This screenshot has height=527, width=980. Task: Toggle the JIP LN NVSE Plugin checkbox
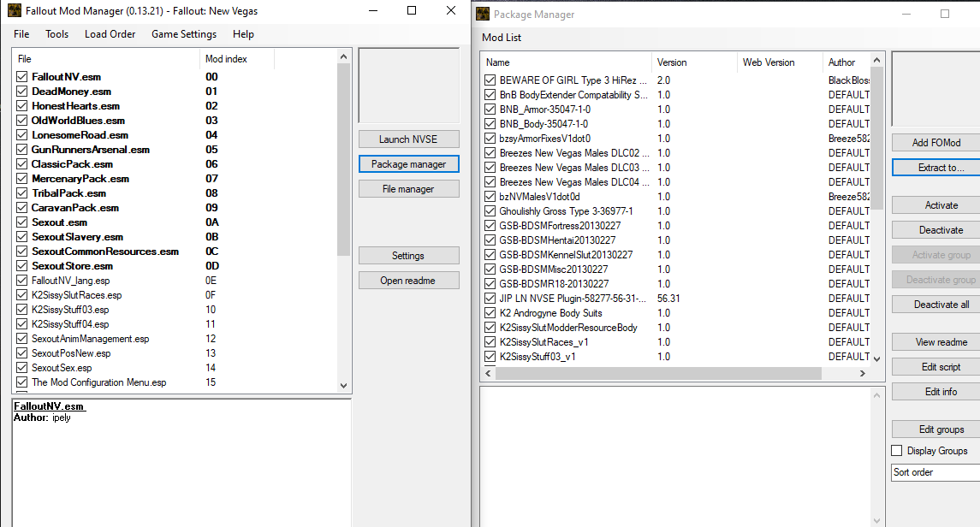(490, 299)
